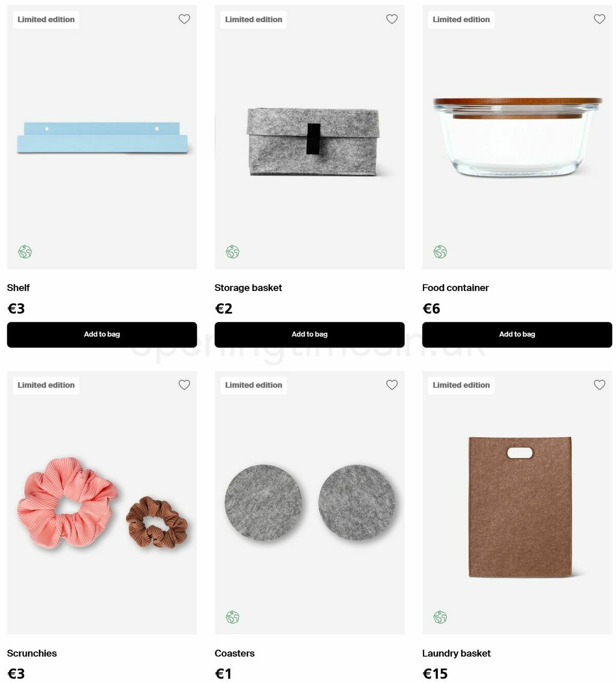616x683 pixels.
Task: Click the heart icon on Scrunchies card
Action: 184,385
